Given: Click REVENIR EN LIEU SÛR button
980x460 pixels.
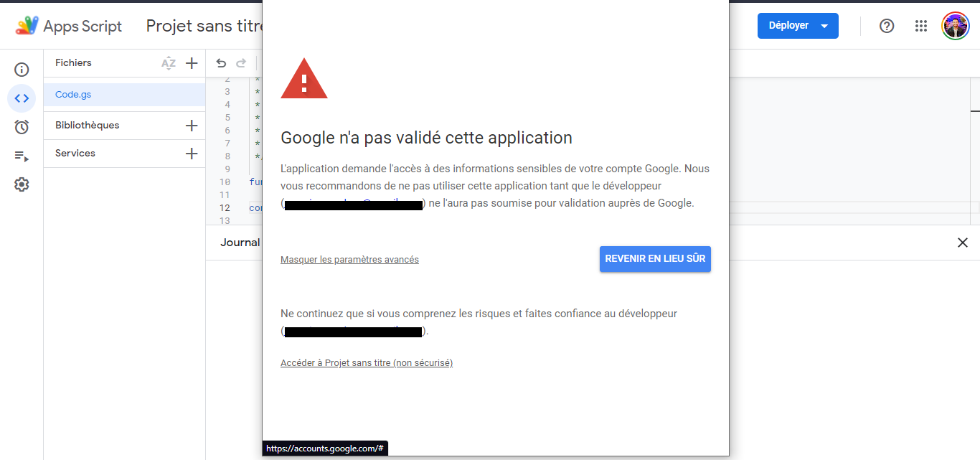Looking at the screenshot, I should click(655, 259).
